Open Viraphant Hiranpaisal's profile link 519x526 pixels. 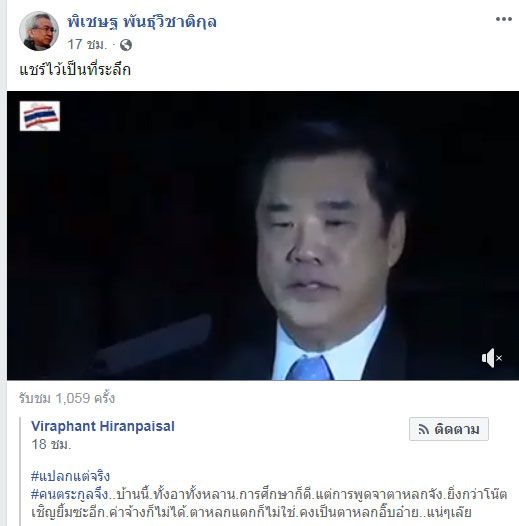pos(103,426)
